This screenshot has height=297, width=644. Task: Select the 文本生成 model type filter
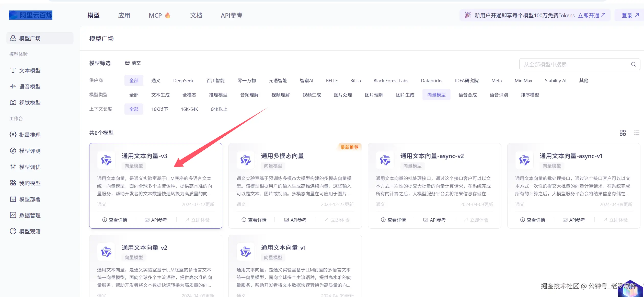point(160,95)
